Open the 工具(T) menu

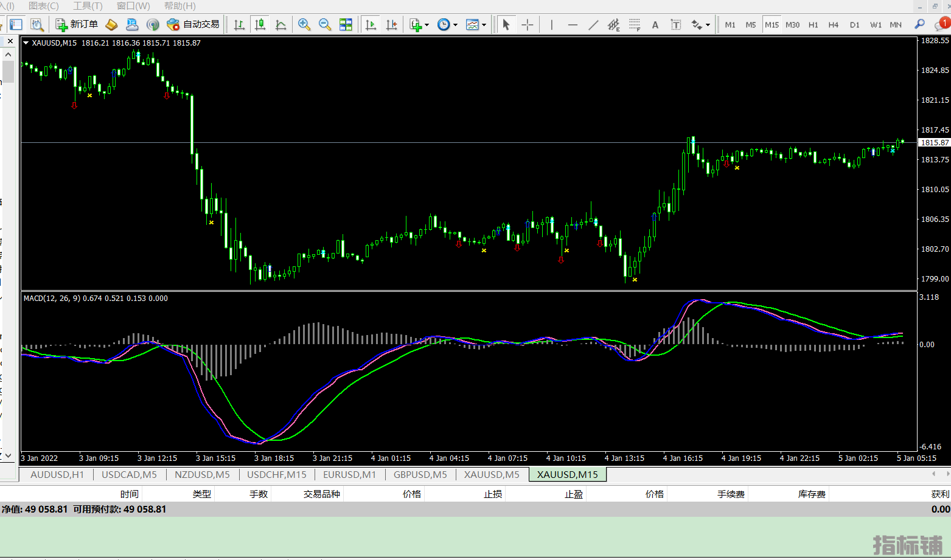tap(88, 6)
